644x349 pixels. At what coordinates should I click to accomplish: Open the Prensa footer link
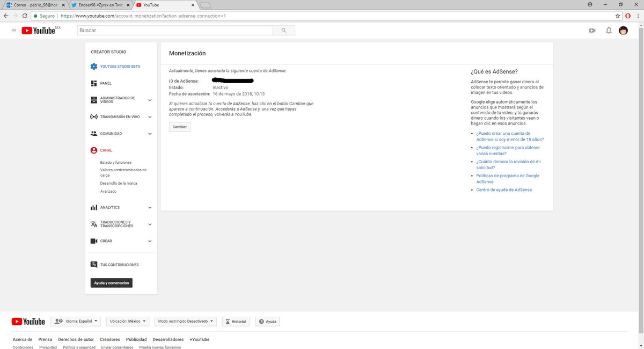point(45,339)
